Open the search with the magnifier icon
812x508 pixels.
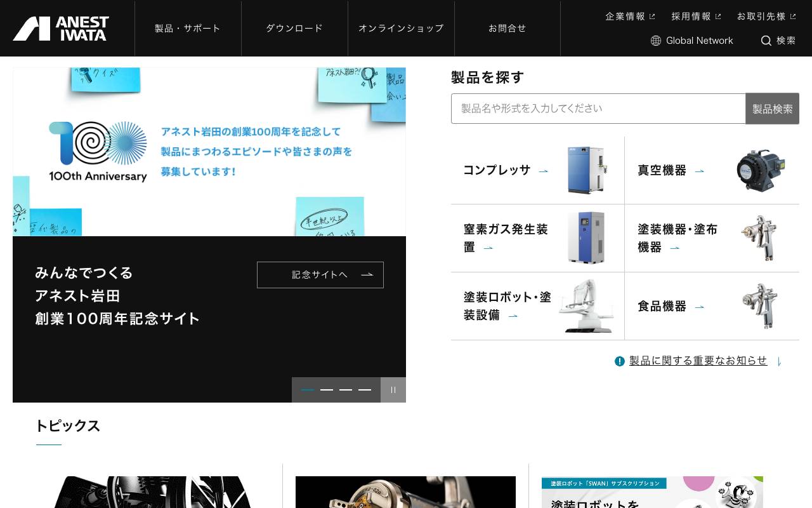pos(767,41)
